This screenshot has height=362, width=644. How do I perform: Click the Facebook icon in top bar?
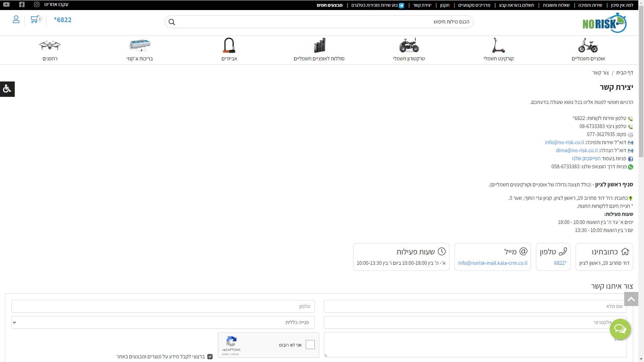(22, 5)
